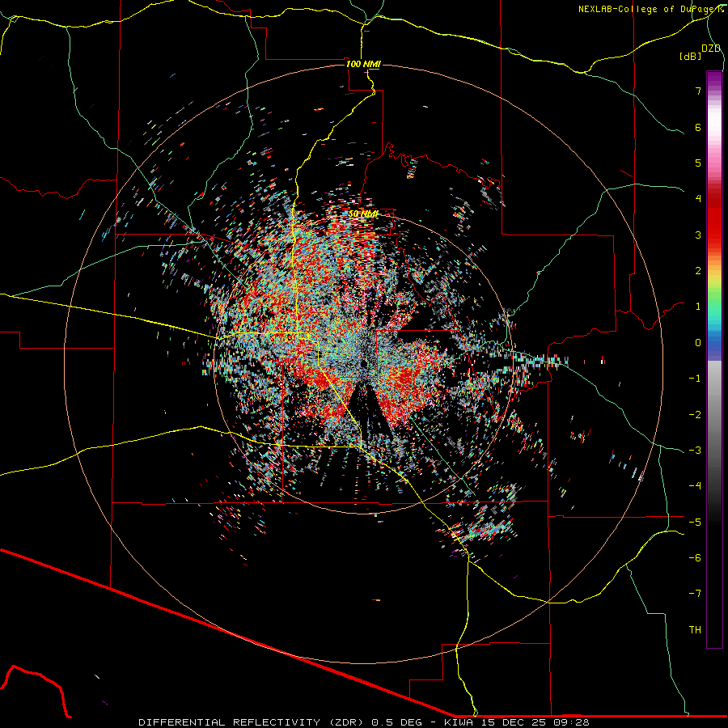Click the DZD scale title
728x728 pixels.
[x=711, y=49]
